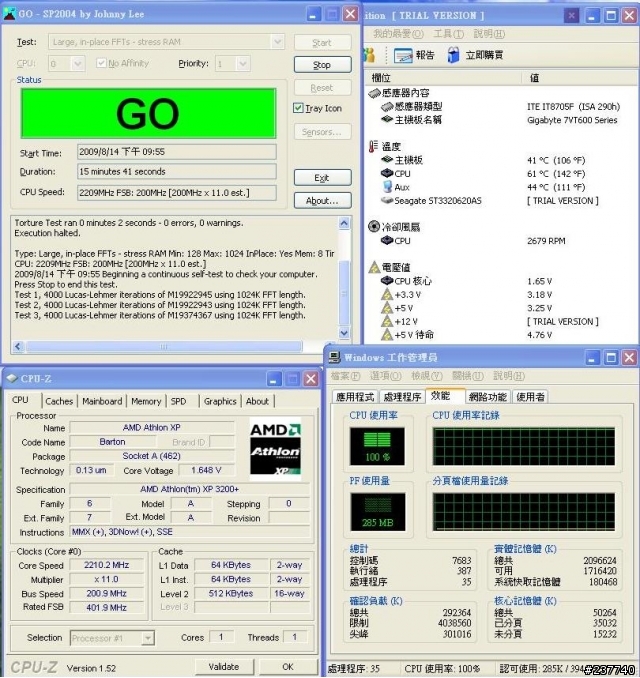Viewport: 640px width, 678px height.
Task: Open the About tab in CPU-Z
Action: click(x=257, y=401)
